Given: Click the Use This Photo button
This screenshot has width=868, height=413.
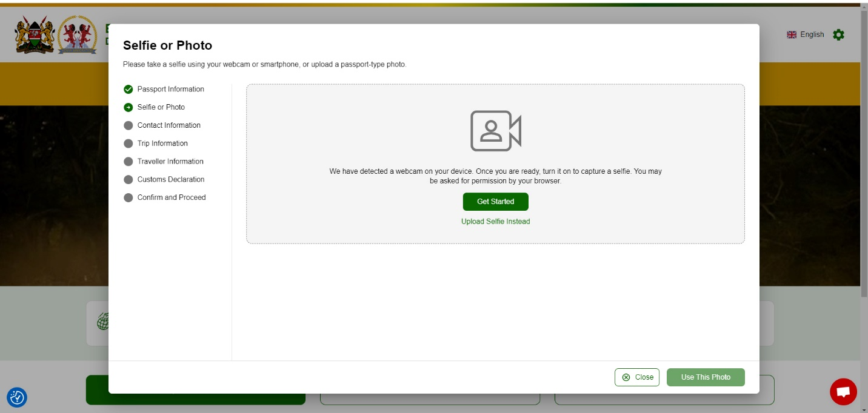Looking at the screenshot, I should coord(706,377).
